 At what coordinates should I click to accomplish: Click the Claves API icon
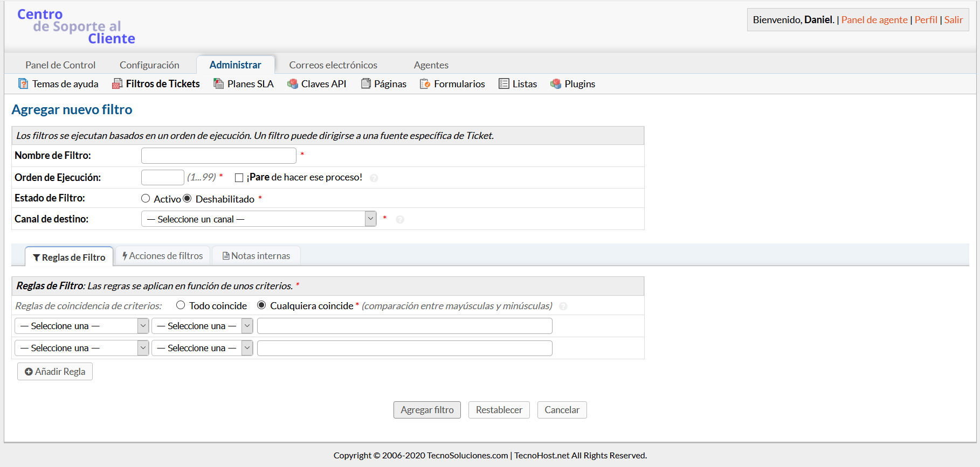(293, 83)
